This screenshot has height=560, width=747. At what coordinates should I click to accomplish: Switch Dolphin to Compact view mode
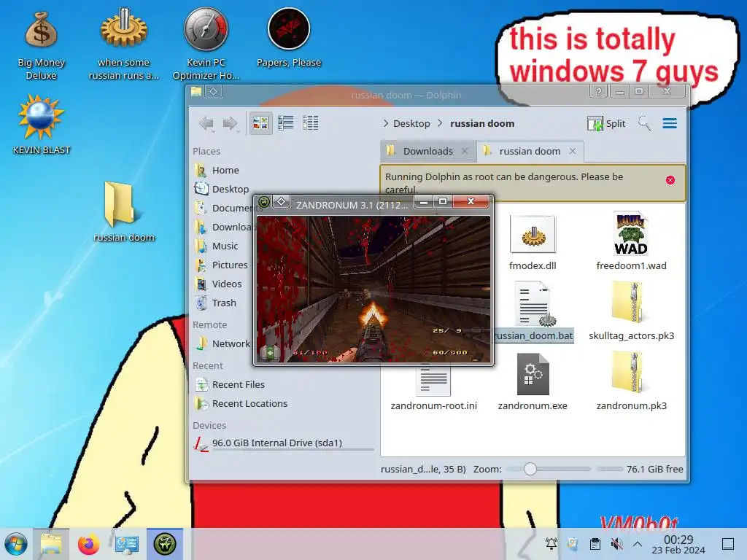pos(285,123)
